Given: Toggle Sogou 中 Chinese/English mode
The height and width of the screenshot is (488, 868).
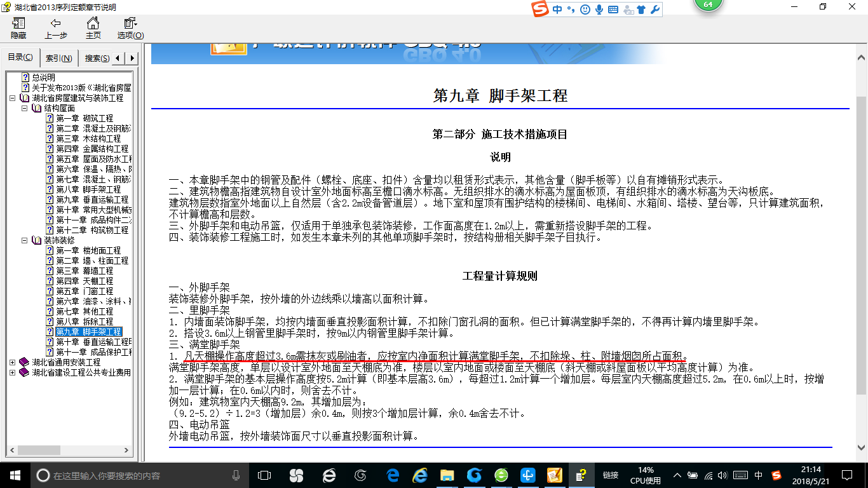Looking at the screenshot, I should pos(557,10).
